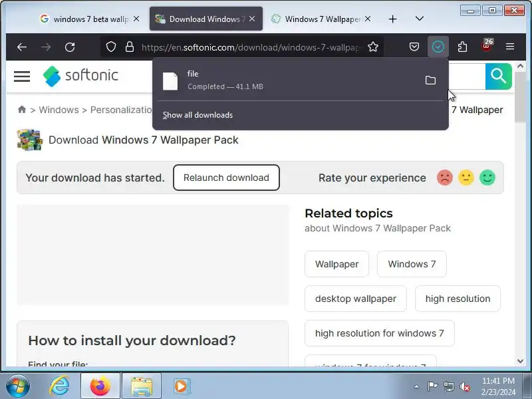Show hidden tray icons arrow
The height and width of the screenshot is (399, 532).
click(416, 386)
